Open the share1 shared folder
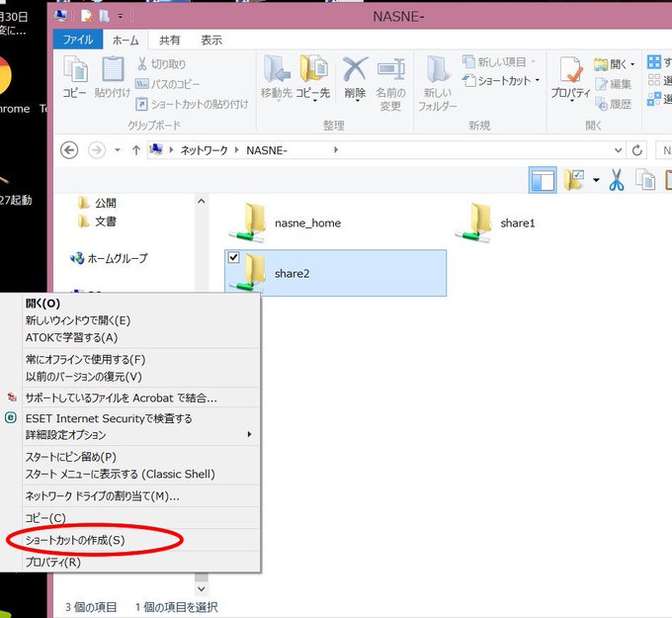 coord(495,223)
